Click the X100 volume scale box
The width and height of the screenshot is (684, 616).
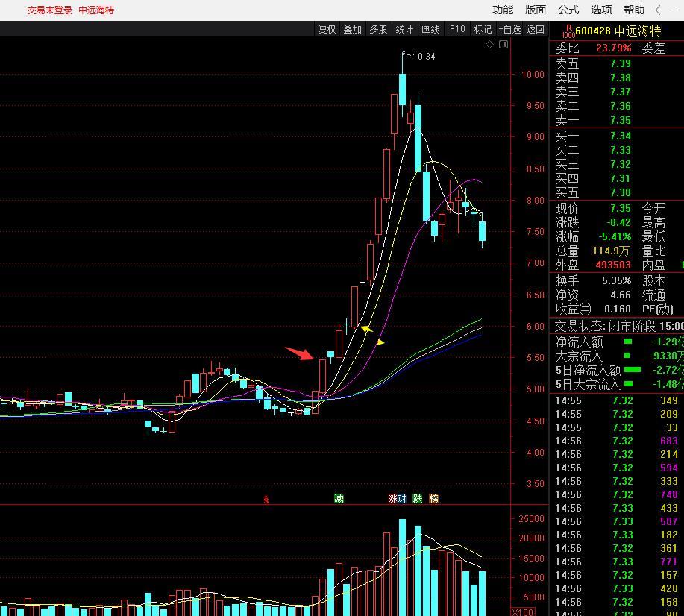(522, 612)
